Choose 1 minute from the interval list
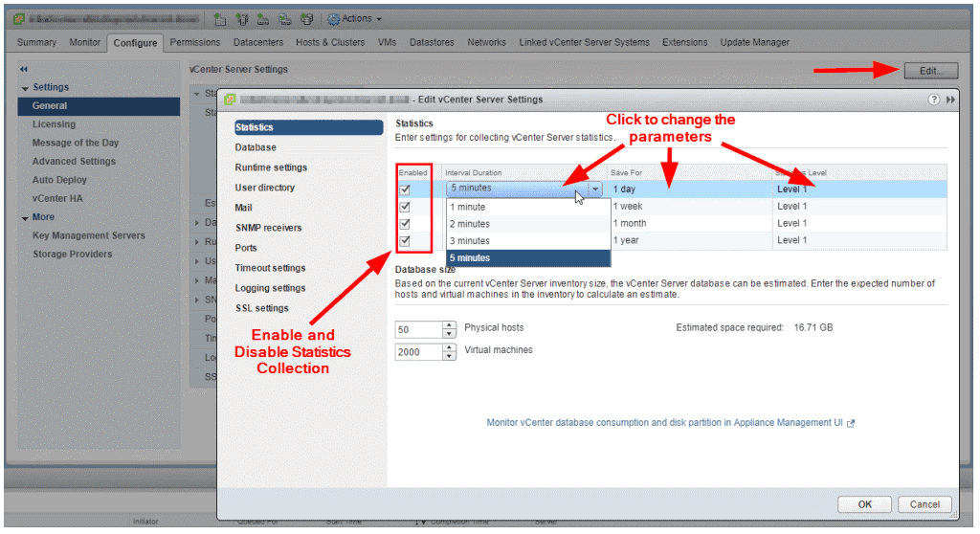Image resolution: width=980 pixels, height=534 pixels. click(528, 207)
